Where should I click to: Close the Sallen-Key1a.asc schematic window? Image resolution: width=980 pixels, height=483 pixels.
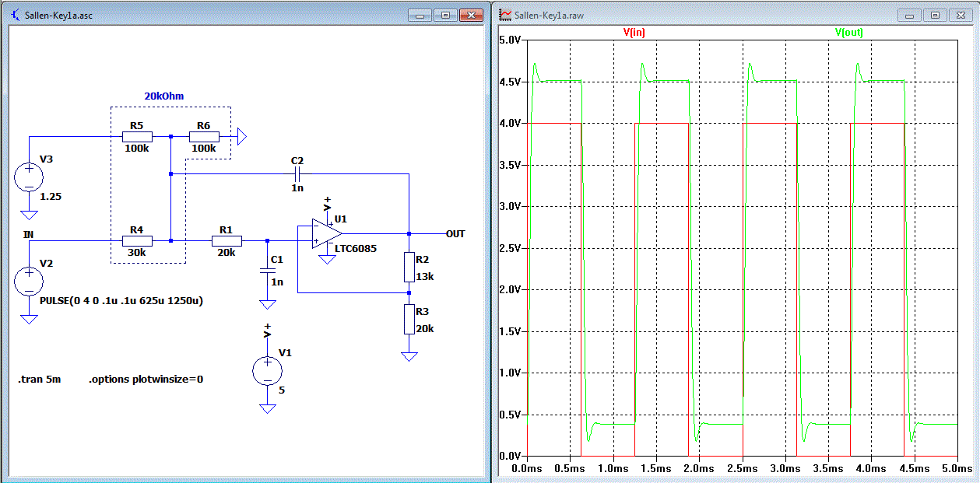[x=471, y=16]
